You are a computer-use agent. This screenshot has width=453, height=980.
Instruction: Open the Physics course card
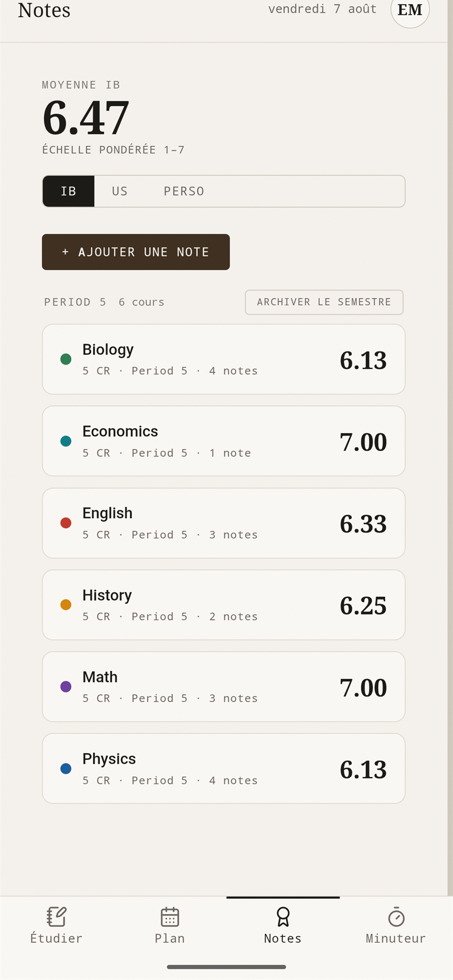pyautogui.click(x=223, y=768)
